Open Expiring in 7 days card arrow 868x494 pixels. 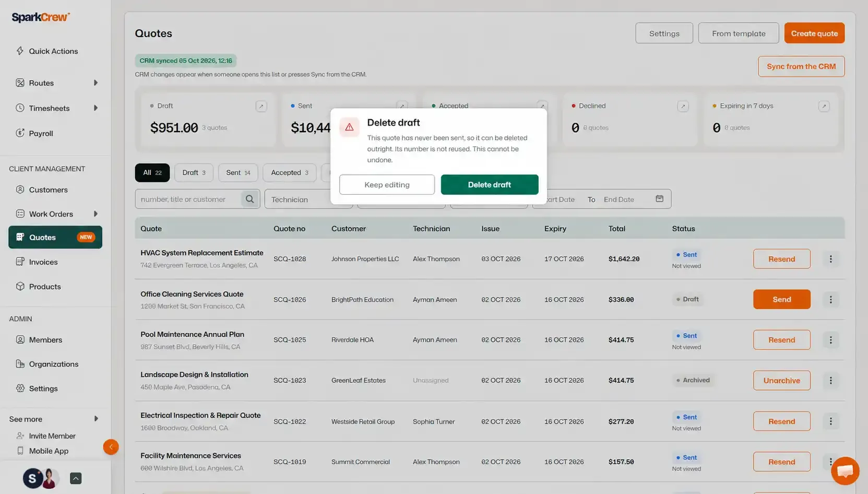824,106
